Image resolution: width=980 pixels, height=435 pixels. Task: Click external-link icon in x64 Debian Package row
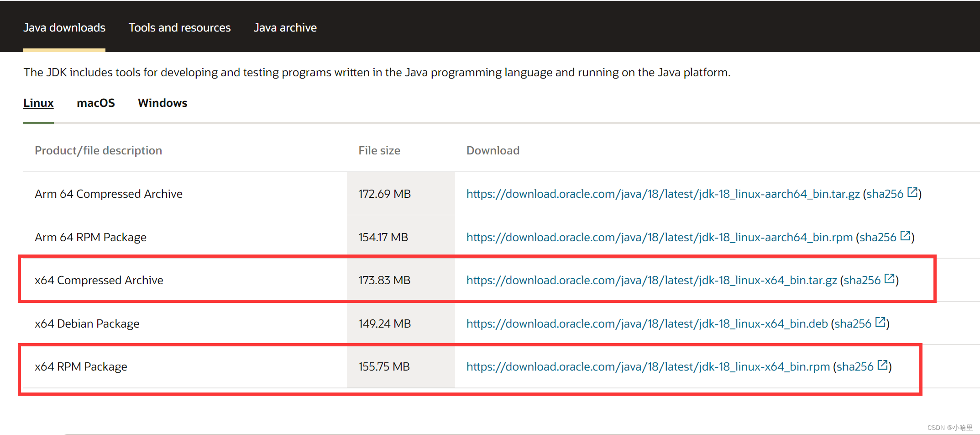(x=880, y=322)
